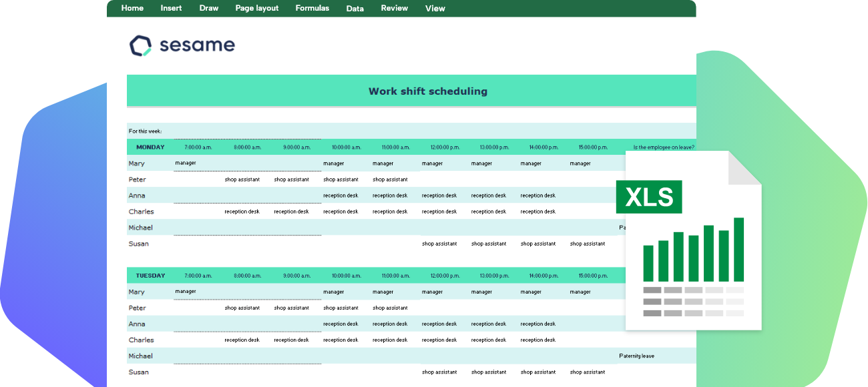Select Mary's Monday 7:00 a.m. 'manager' cell
The image size is (868, 387).
[186, 163]
